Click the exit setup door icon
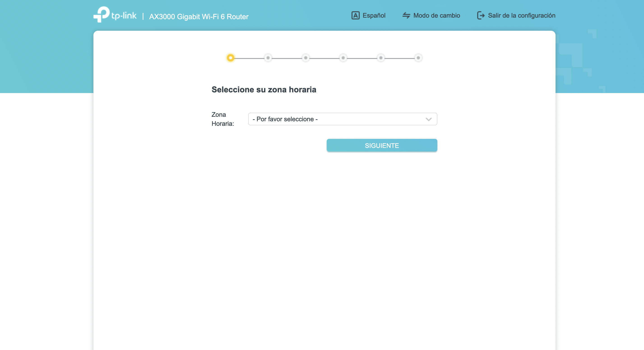This screenshot has height=350, width=644. [x=480, y=16]
